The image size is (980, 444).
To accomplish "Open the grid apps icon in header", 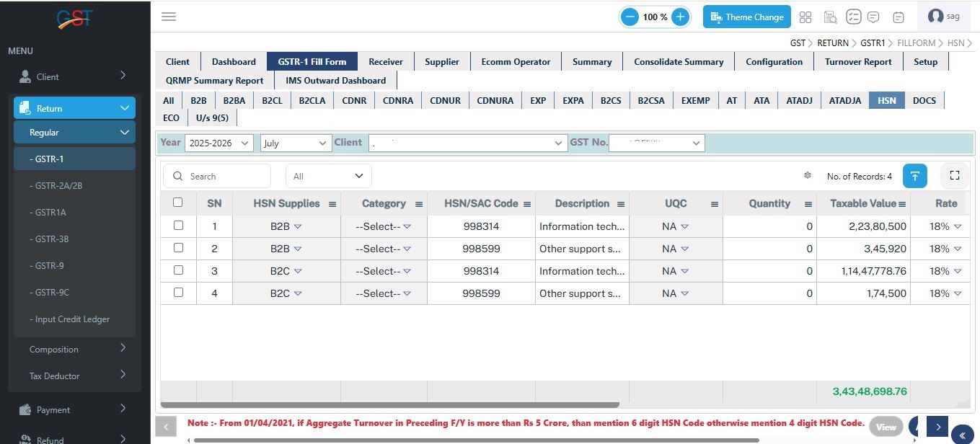I will (805, 17).
